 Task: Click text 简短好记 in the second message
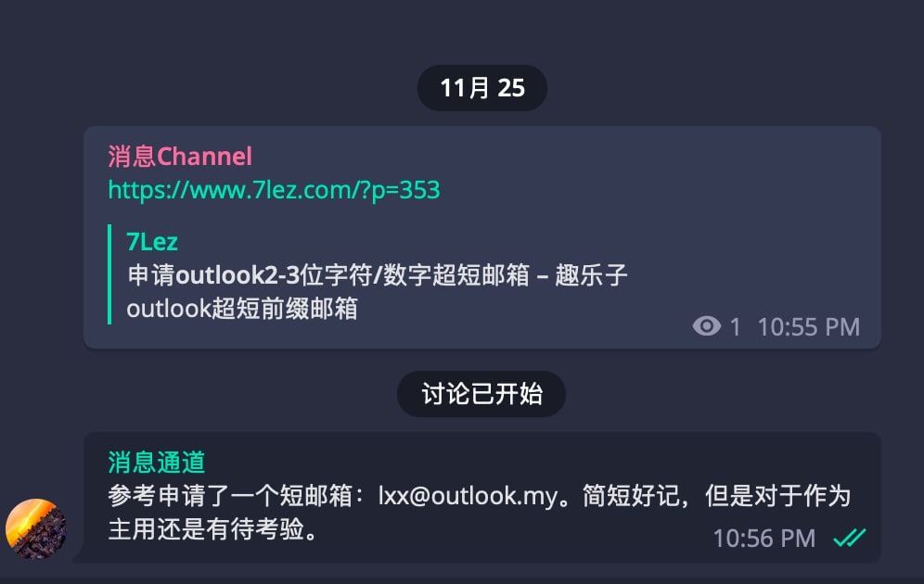(631, 496)
